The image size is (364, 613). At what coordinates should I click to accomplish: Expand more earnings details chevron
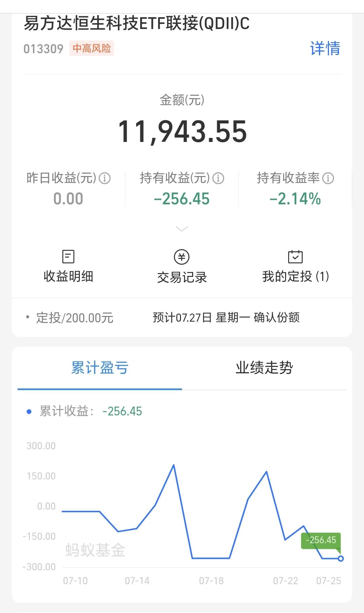(x=182, y=229)
